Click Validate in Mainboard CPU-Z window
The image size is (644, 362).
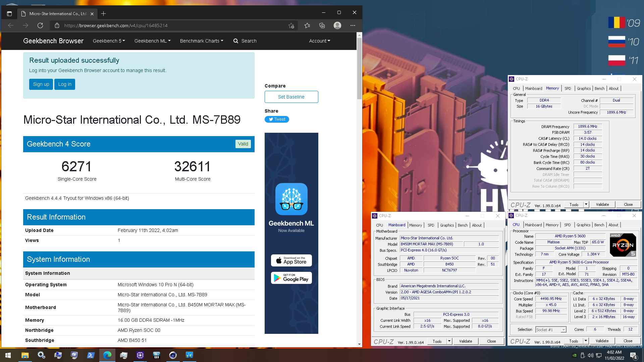pos(466,341)
